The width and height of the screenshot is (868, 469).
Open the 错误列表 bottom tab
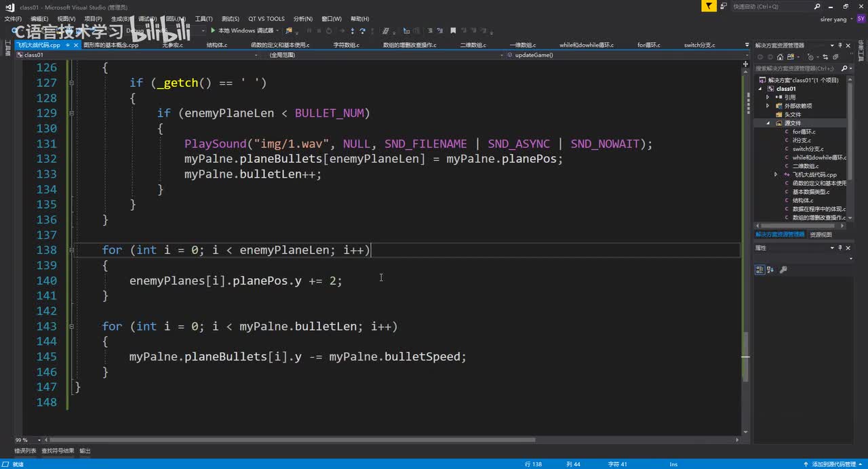(x=25, y=451)
